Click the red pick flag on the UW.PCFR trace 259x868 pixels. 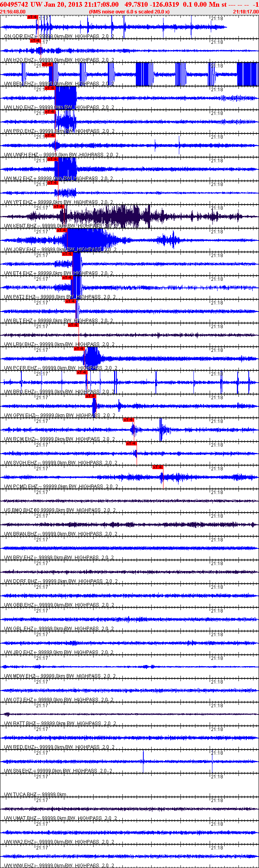(x=79, y=349)
